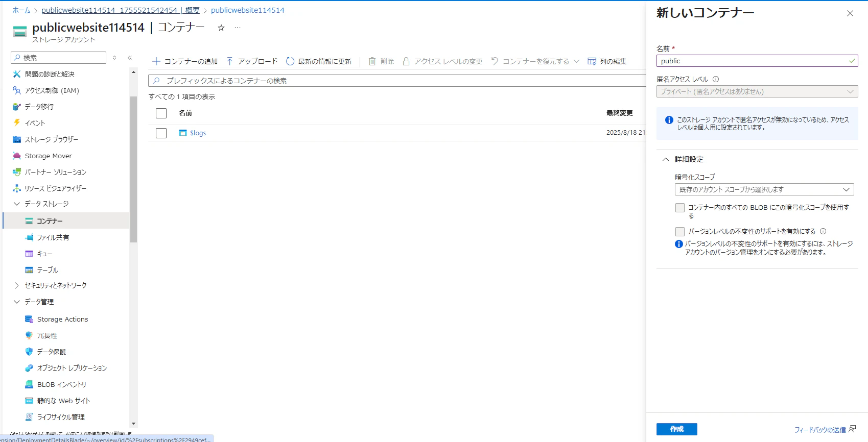Viewport: 868px width, 442px height.
Task: Click the sidebar 検索 search box
Action: 58,58
